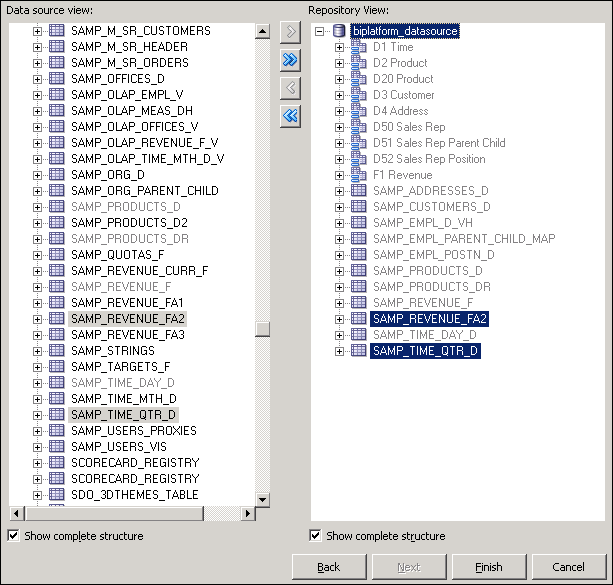Viewport: 613px width, 585px height.
Task: Click table icon of SAMP_M_SR_CUSTOMERS
Action: coord(57,30)
